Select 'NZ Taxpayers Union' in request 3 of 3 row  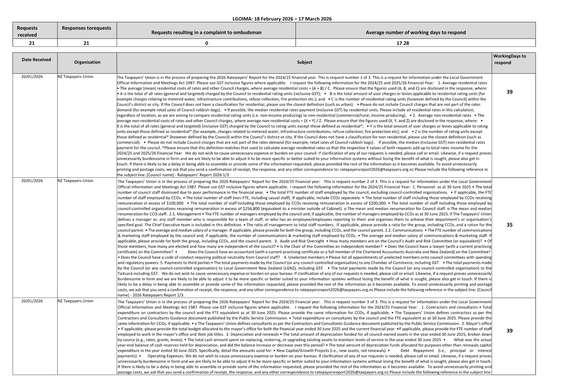tap(76, 301)
